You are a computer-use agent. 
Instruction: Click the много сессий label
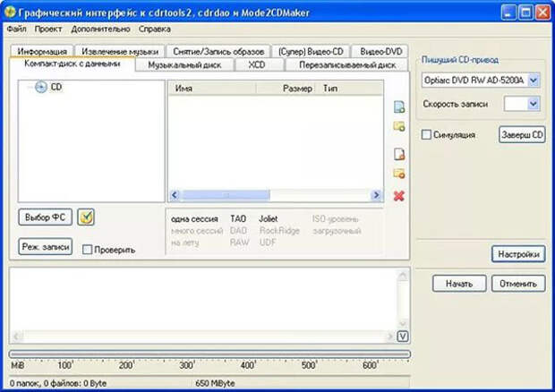tap(197, 231)
